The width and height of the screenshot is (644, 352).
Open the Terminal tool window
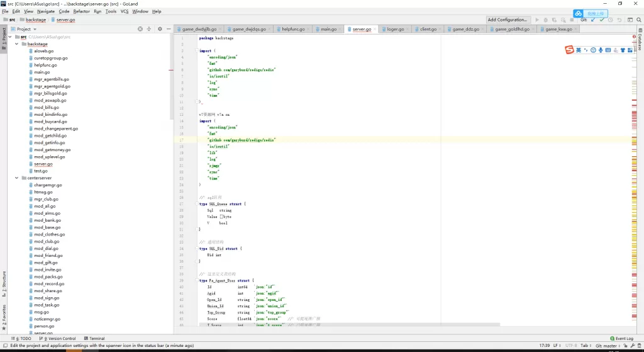[94, 339]
